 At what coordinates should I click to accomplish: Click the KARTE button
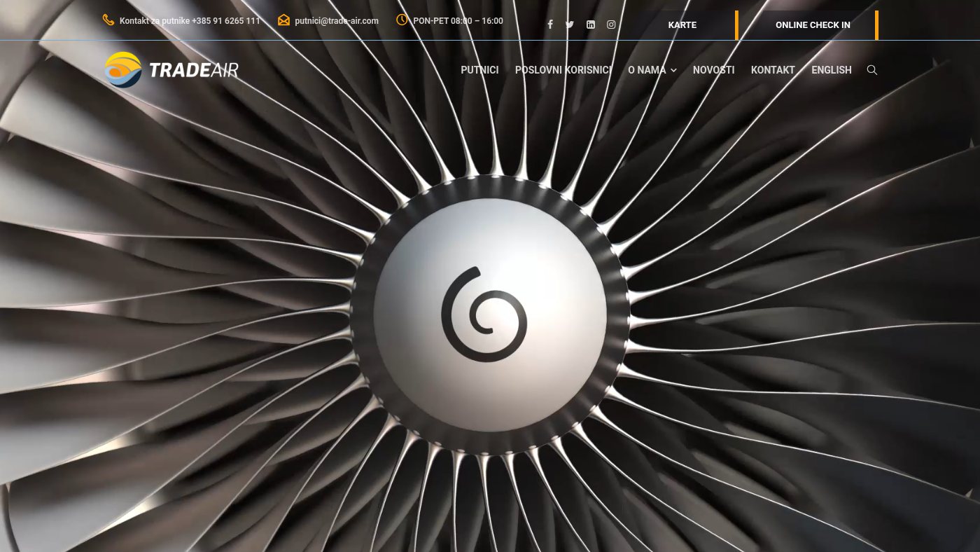(682, 25)
